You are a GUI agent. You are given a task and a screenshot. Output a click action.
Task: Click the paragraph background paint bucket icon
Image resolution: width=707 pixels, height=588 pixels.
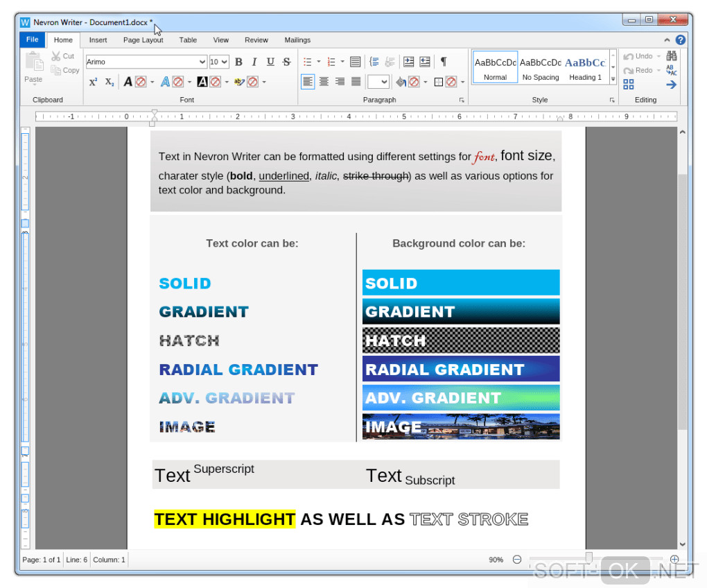(x=401, y=82)
